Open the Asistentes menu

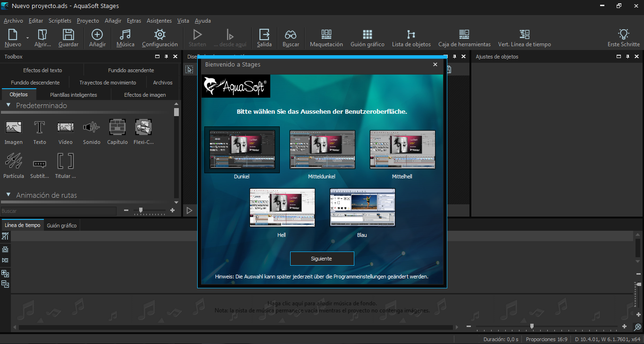[159, 21]
